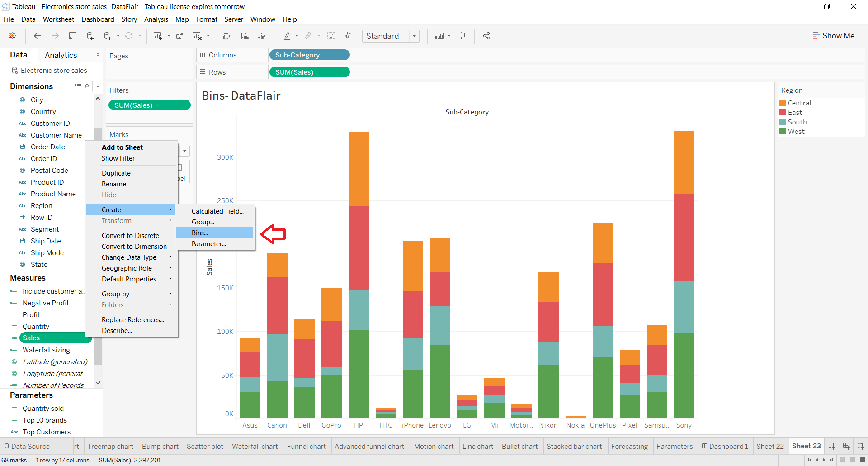
Task: Pause auto updates using the toolbar icon
Action: pos(107,36)
